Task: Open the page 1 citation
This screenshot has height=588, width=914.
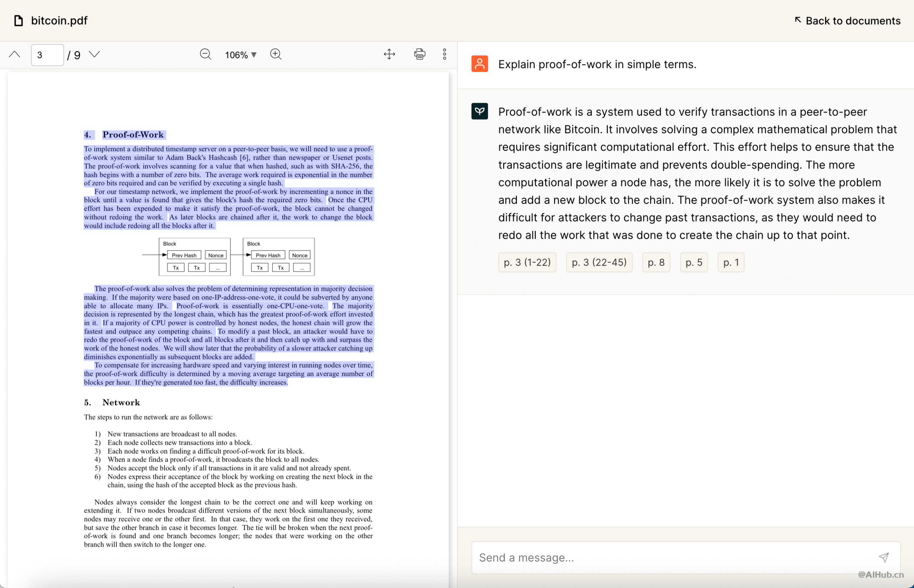Action: point(730,262)
